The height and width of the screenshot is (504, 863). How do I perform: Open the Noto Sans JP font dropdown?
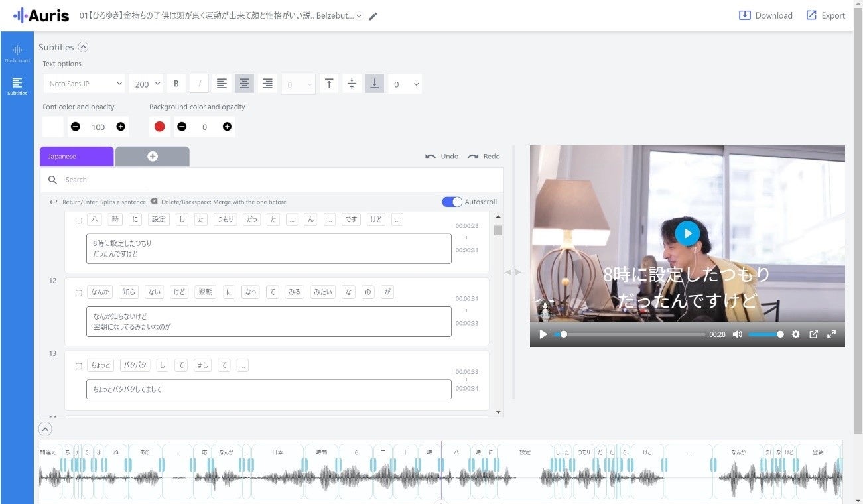[x=84, y=84]
